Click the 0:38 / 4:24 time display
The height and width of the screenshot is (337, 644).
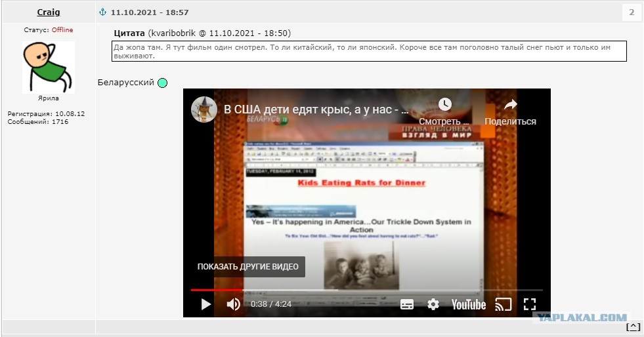tap(271, 304)
